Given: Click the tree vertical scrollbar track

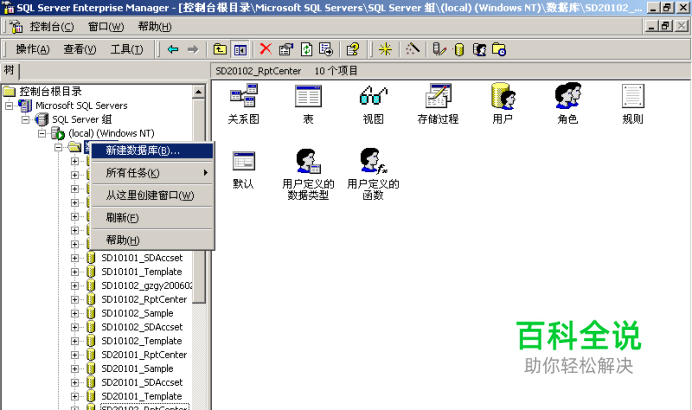Looking at the screenshot, I should (199, 357).
